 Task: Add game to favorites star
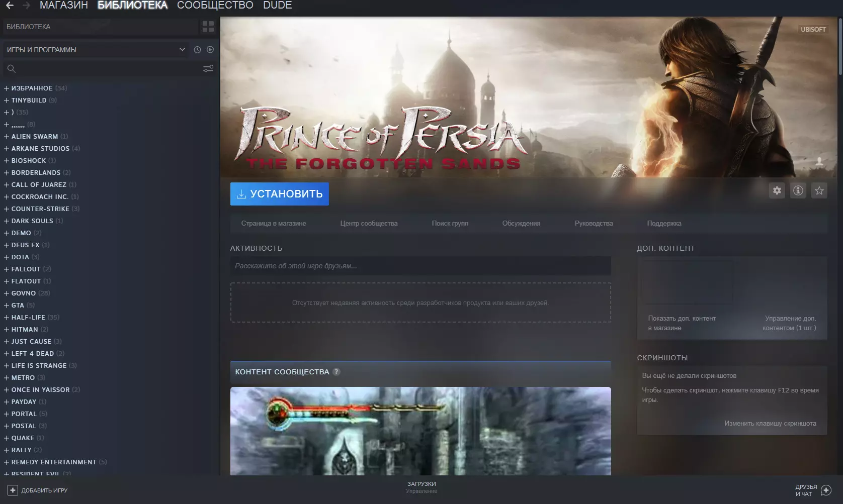pyautogui.click(x=819, y=190)
